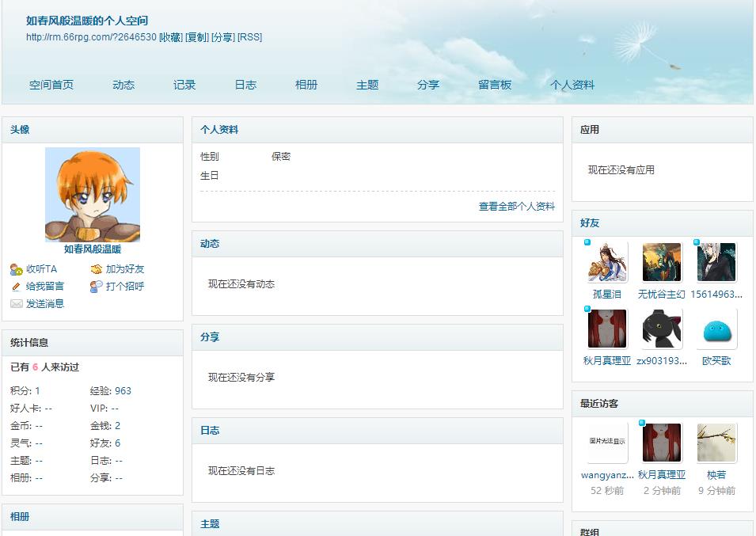Click the 好友 panel heading
This screenshot has height=536, width=756.
(590, 222)
